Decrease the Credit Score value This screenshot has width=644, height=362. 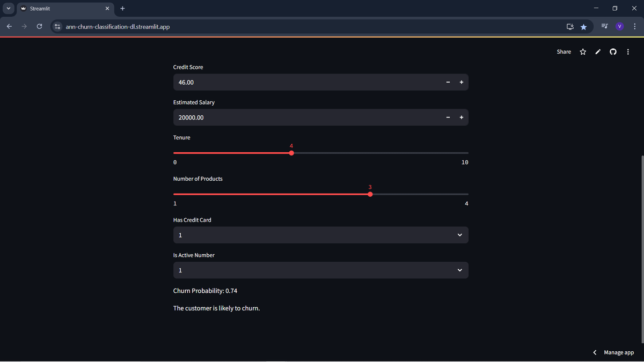(448, 82)
